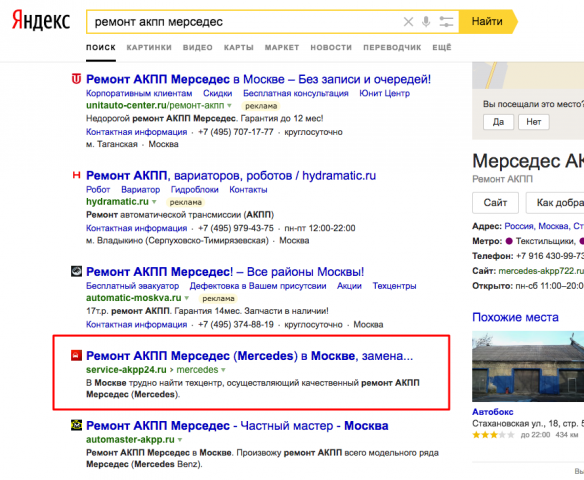Open the Автобокс place link
Image resolution: width=584 pixels, height=480 pixels.
coord(493,412)
